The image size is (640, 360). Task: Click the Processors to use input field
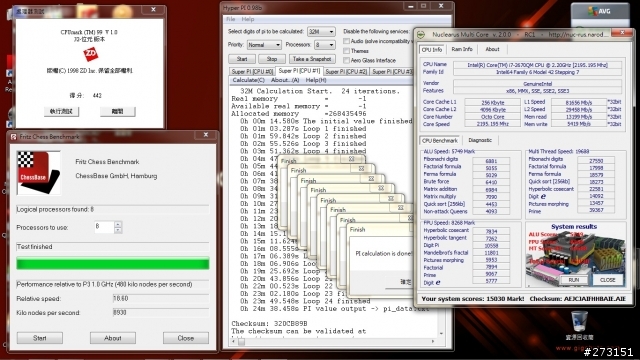click(104, 227)
